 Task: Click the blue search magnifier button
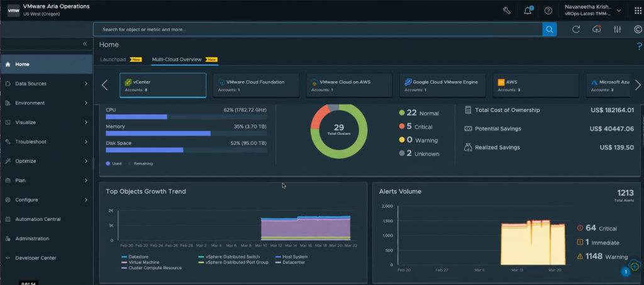550,30
